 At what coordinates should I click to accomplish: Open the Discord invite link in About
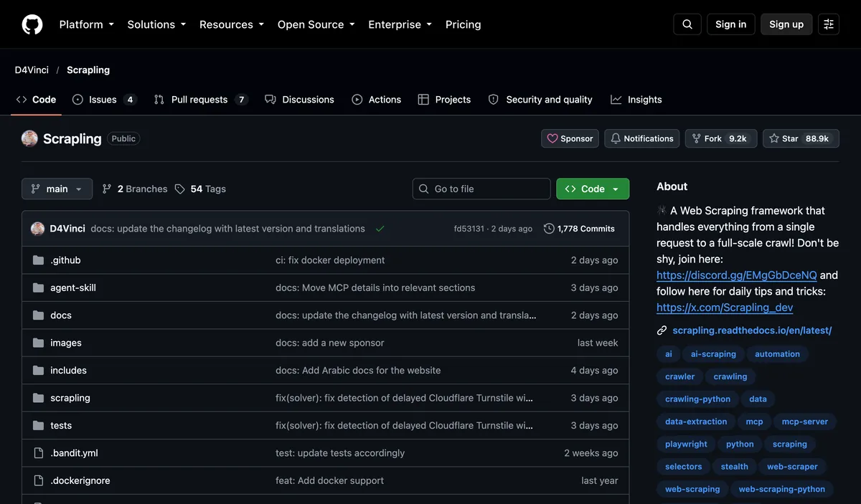[737, 275]
